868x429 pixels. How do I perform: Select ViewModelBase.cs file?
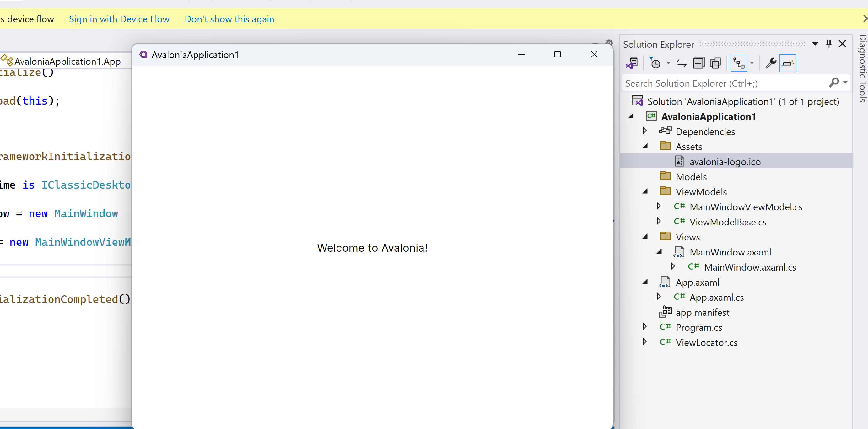[x=728, y=222]
